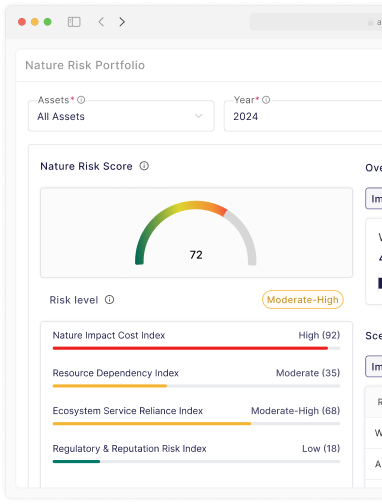
Task: Click the risk score gauge
Action: tap(196, 233)
